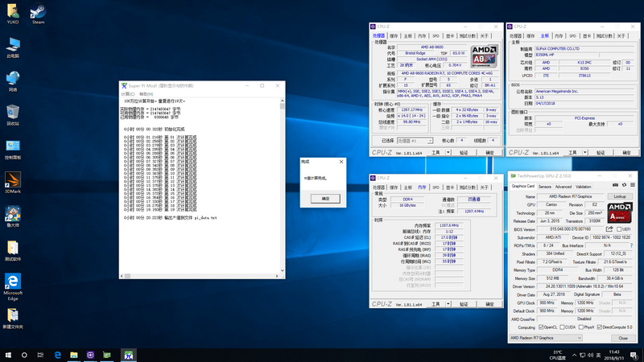Toggle the CUDA checkbox in GPU-Z
The width and height of the screenshot is (644, 362).
tap(562, 327)
